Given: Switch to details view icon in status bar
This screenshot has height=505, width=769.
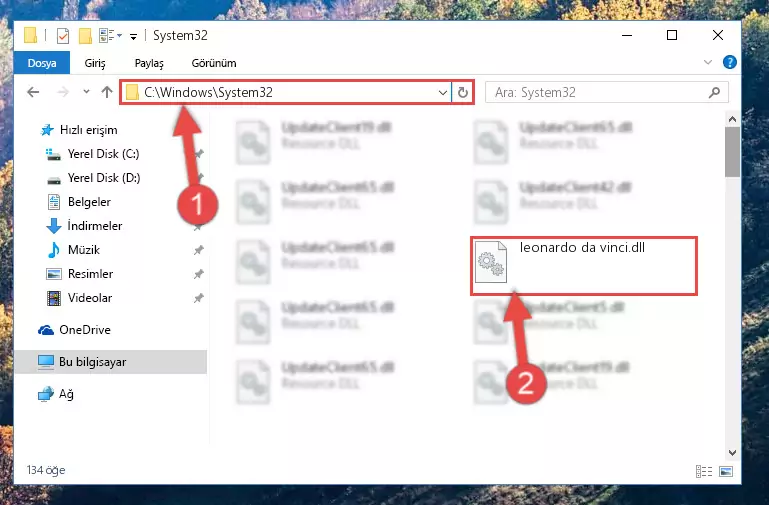Looking at the screenshot, I should click(704, 472).
